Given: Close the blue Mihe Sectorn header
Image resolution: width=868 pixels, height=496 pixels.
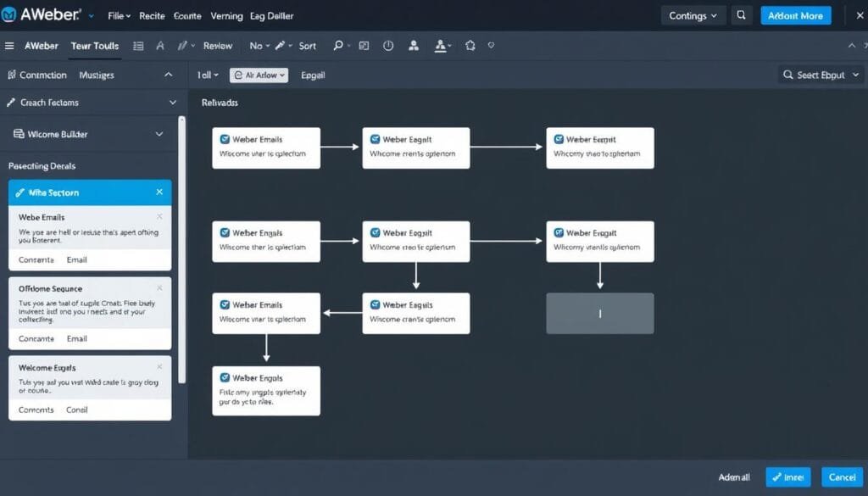Looking at the screenshot, I should click(x=159, y=192).
